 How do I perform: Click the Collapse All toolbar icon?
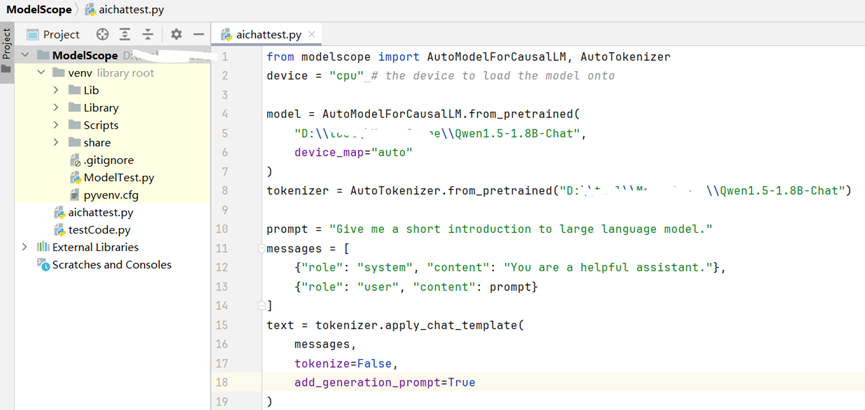[148, 35]
